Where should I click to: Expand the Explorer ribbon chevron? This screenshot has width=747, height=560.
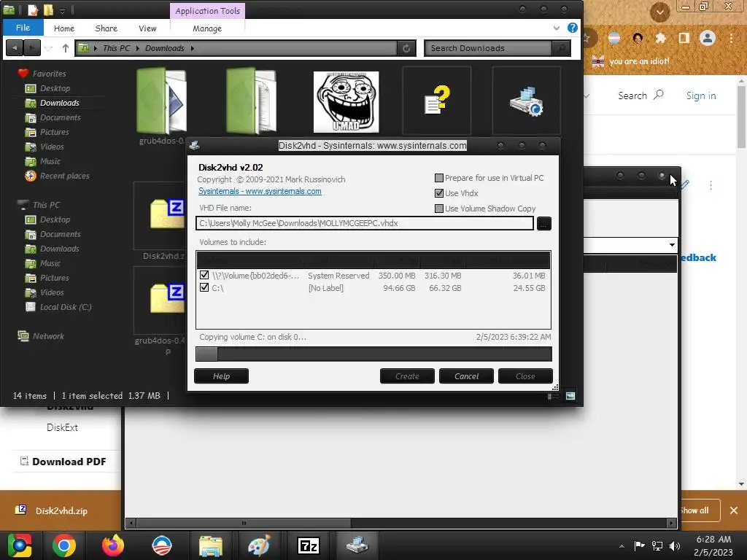click(x=557, y=28)
